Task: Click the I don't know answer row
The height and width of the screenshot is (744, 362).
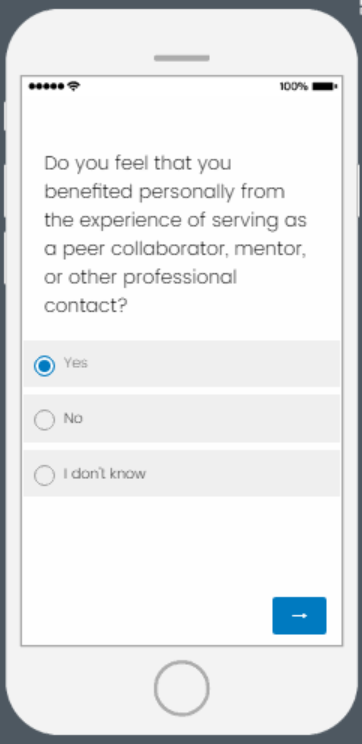Action: (x=182, y=474)
